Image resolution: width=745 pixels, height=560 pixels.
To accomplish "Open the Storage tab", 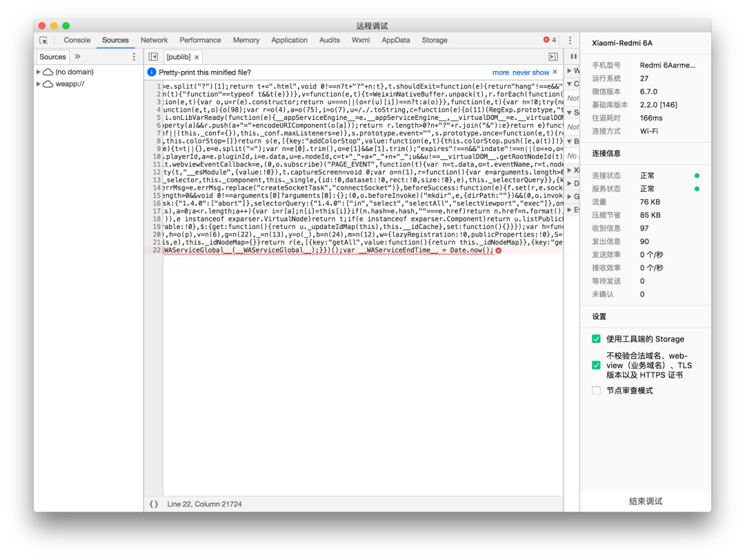I will (x=435, y=41).
